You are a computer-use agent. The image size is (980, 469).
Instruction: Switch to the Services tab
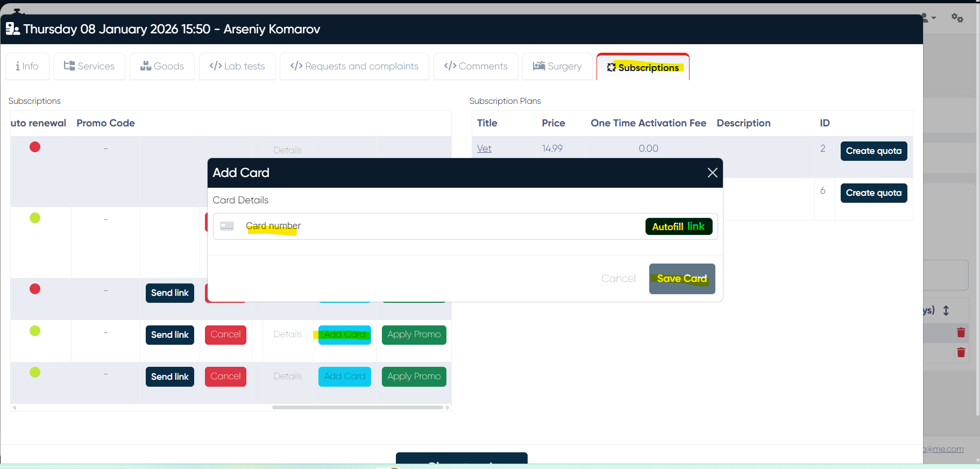tap(89, 66)
